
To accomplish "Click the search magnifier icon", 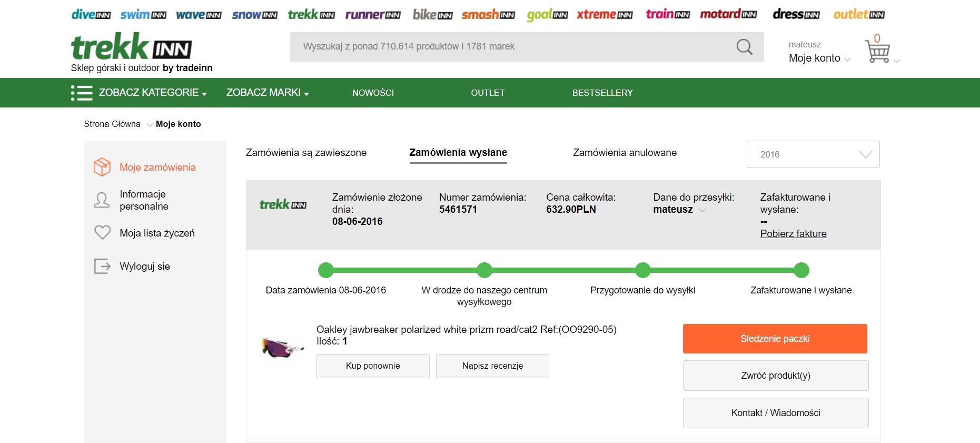I will 744,47.
